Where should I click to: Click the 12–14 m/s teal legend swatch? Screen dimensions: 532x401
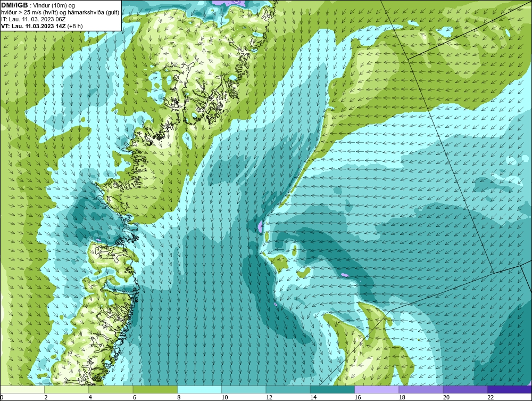point(288,389)
